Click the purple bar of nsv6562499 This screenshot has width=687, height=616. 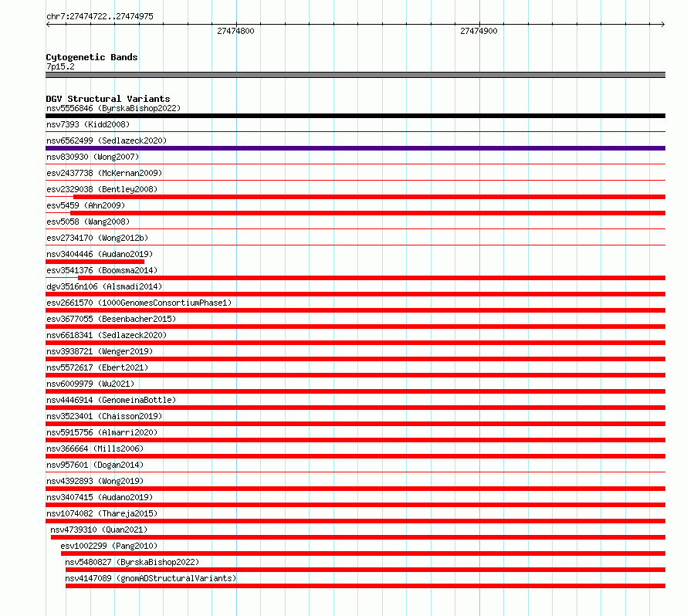355,148
